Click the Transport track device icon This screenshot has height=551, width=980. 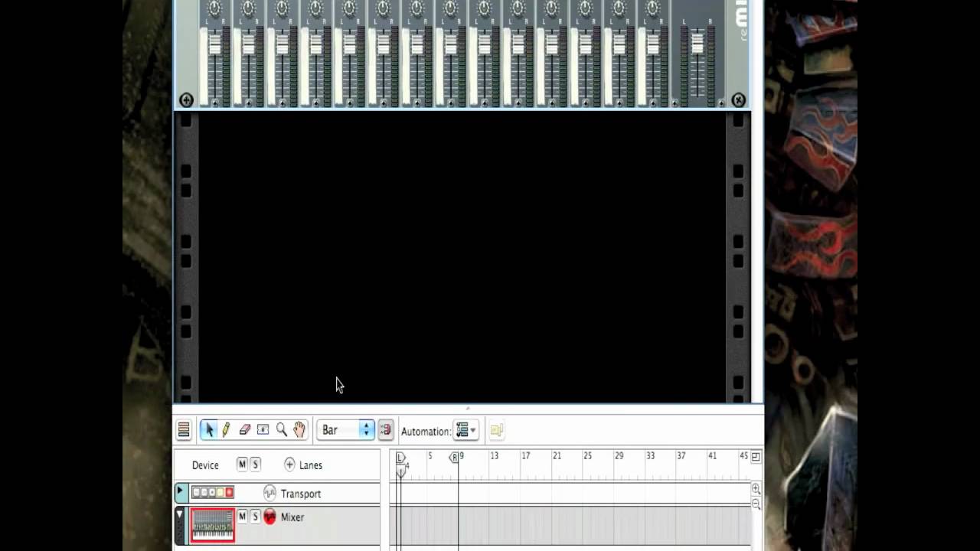click(x=213, y=492)
